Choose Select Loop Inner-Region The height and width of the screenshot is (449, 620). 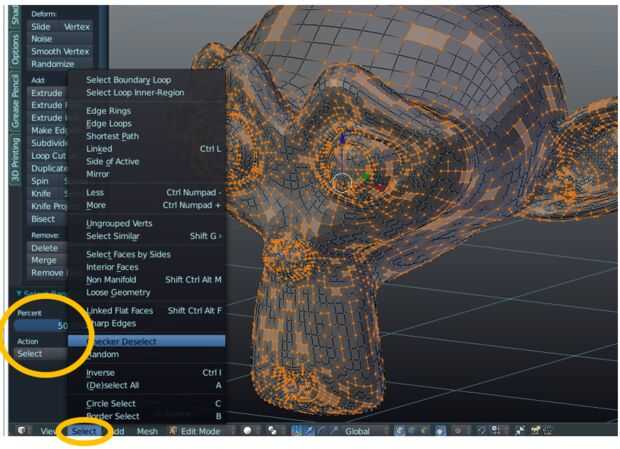146,92
